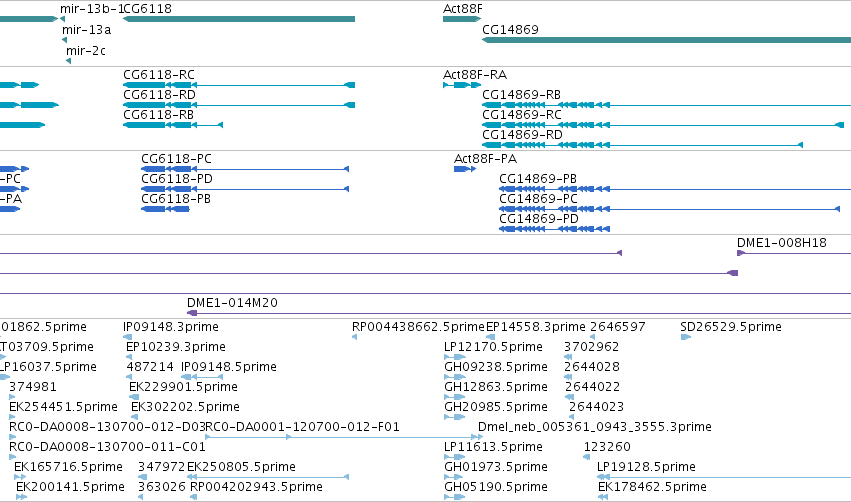Click the LP11613.5prime label
The height and width of the screenshot is (502, 851).
pyautogui.click(x=493, y=448)
